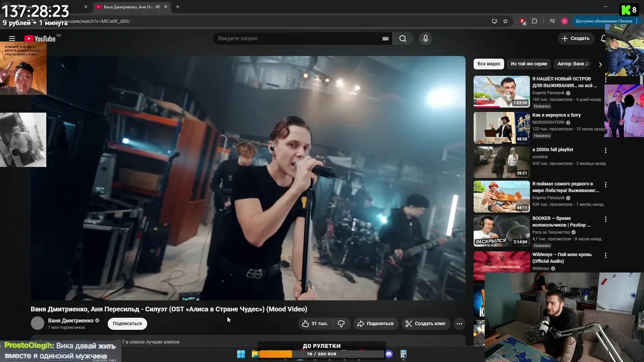Open the on-screen keyboard in the search box
Viewport: 644px width, 362px height.
point(385,39)
